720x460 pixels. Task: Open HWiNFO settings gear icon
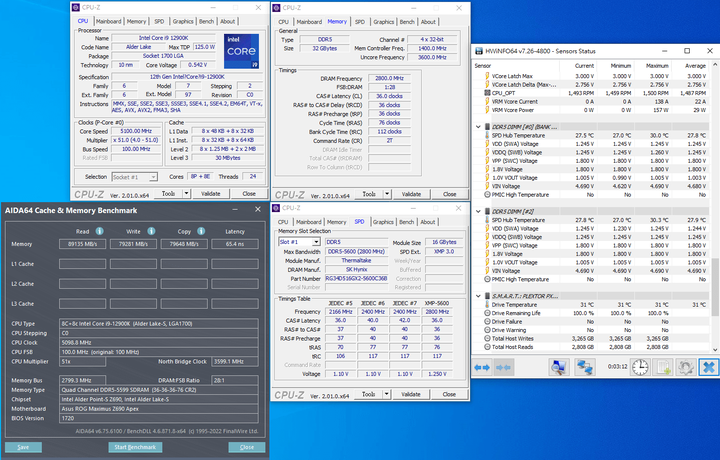click(x=686, y=367)
